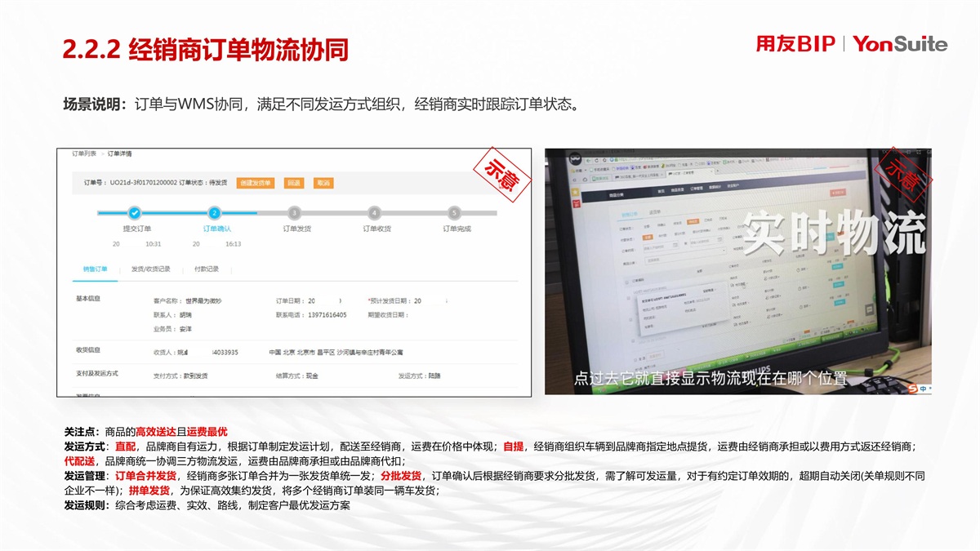Click the completed step 1 checkmark circle
980x551 pixels.
pyautogui.click(x=135, y=213)
